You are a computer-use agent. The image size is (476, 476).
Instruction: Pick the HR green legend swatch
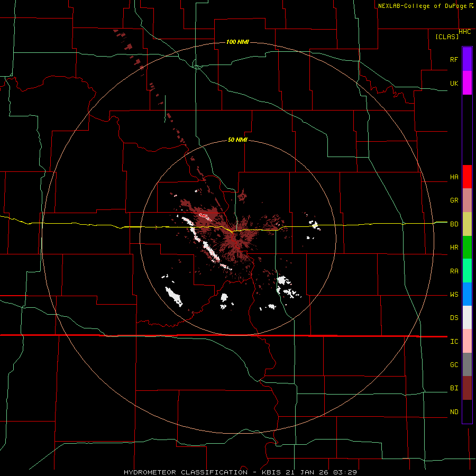coord(467,248)
